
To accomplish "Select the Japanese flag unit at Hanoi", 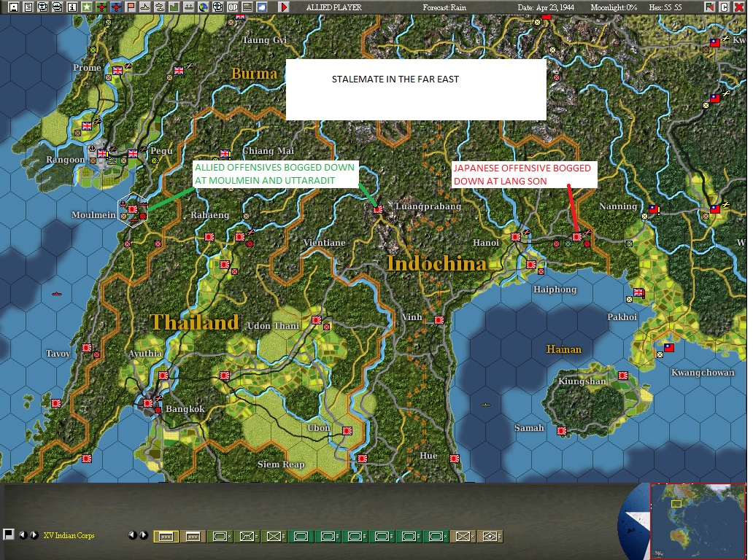I will click(516, 236).
